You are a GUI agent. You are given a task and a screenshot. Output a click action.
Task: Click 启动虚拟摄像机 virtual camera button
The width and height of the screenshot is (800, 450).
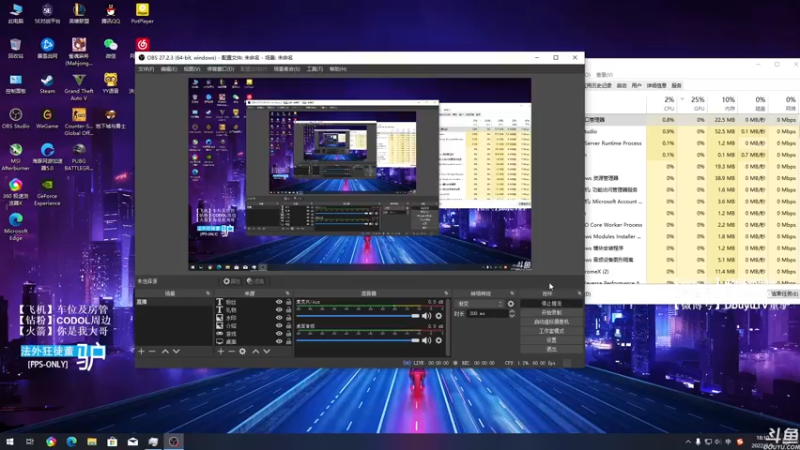(x=552, y=322)
